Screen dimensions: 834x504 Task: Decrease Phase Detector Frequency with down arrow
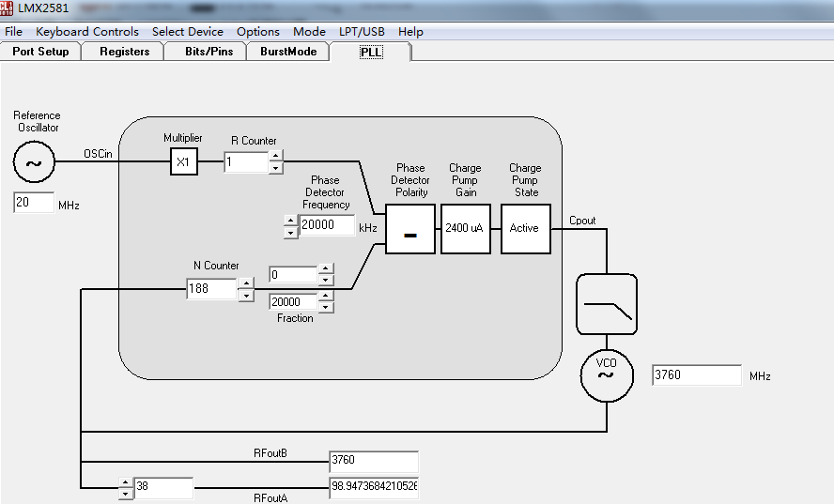290,233
